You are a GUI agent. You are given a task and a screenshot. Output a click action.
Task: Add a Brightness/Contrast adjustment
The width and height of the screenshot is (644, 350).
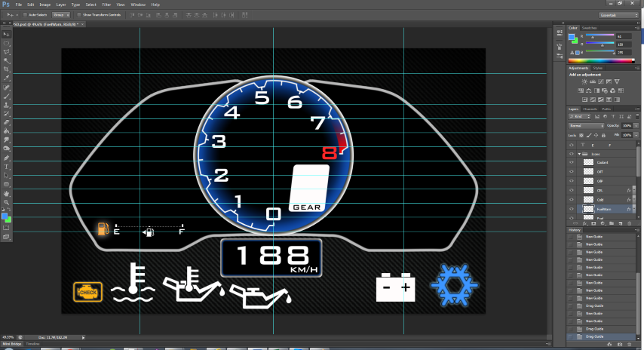click(584, 81)
